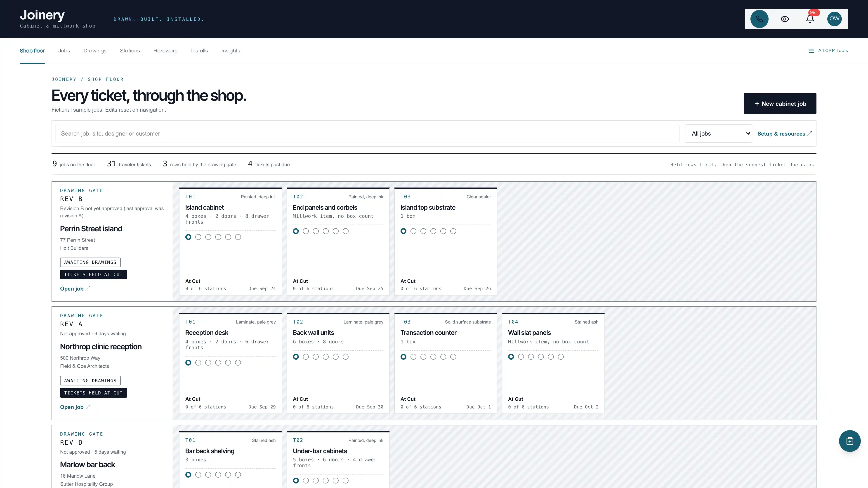
Task: Select fifth station dot on Back wall units
Action: pyautogui.click(x=336, y=357)
